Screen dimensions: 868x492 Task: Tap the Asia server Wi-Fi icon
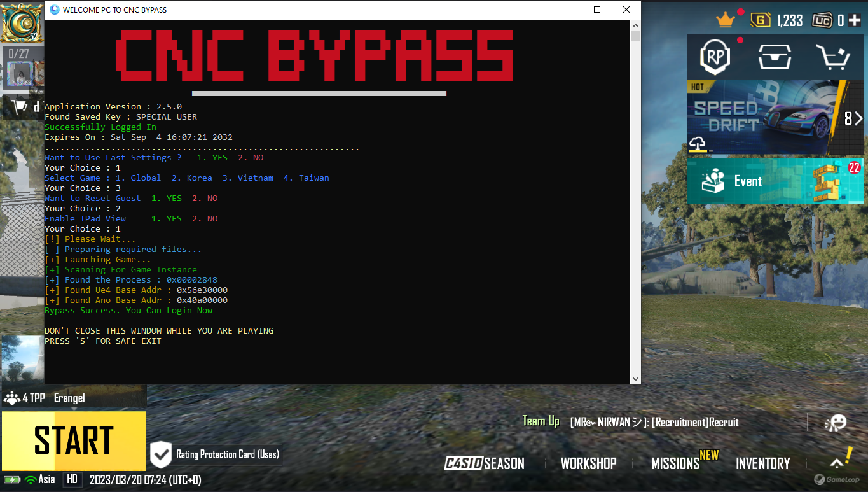(30, 479)
